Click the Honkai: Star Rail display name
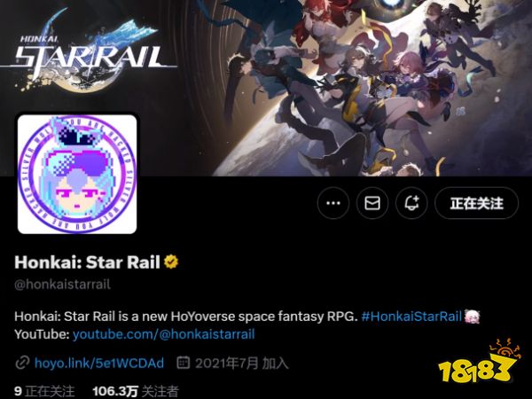Image resolution: width=532 pixels, height=399 pixels. tap(87, 262)
